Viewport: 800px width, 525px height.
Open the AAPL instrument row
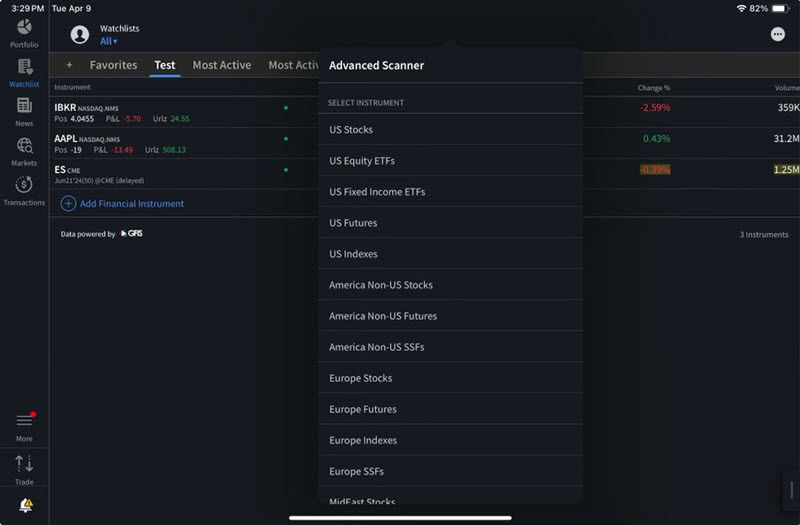click(184, 143)
